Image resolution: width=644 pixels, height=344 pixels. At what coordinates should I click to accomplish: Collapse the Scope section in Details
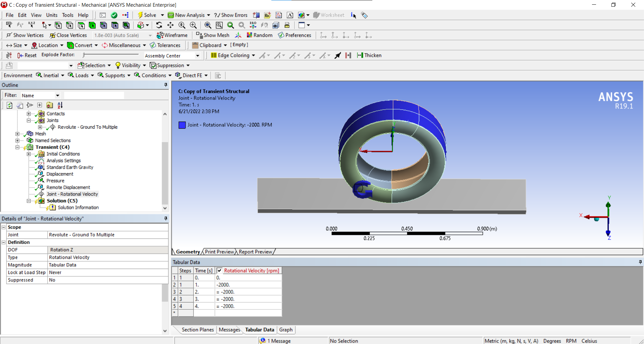coord(4,227)
